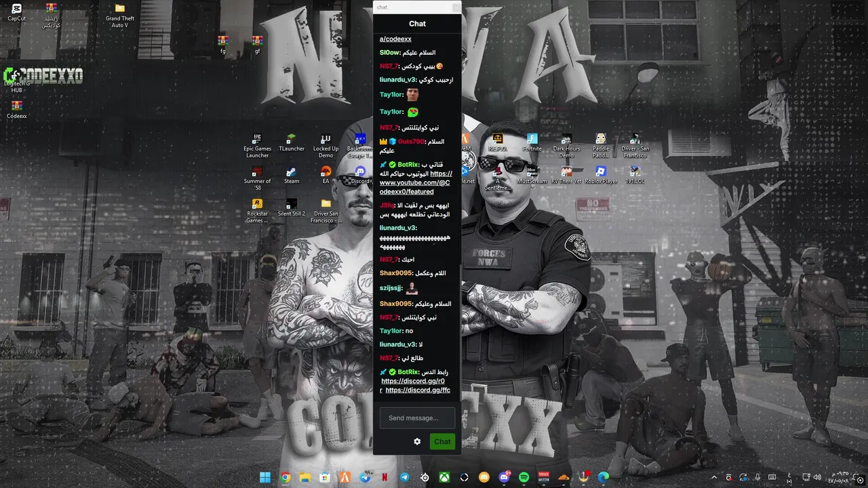Click the green Chat send button
868x488 pixels.
pyautogui.click(x=442, y=441)
